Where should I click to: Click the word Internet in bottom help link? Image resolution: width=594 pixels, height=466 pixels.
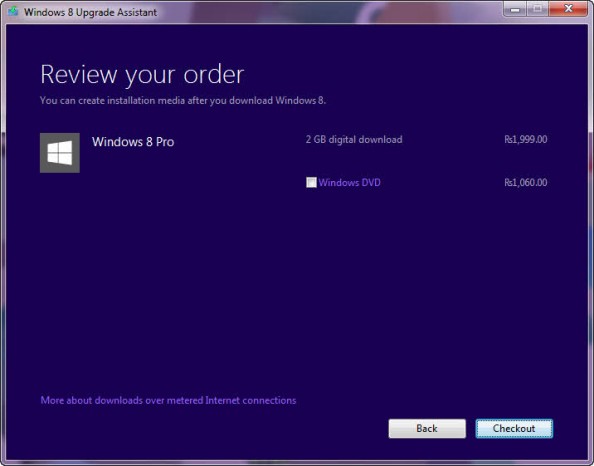[222, 400]
